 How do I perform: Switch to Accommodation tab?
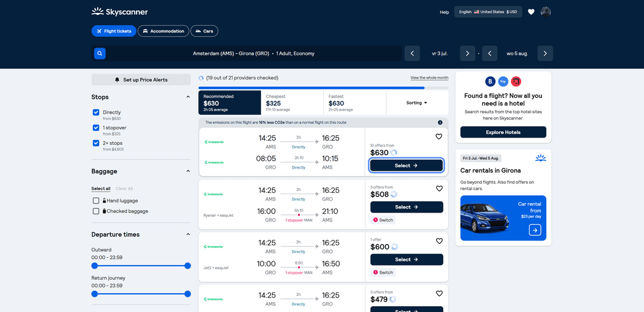pos(163,31)
